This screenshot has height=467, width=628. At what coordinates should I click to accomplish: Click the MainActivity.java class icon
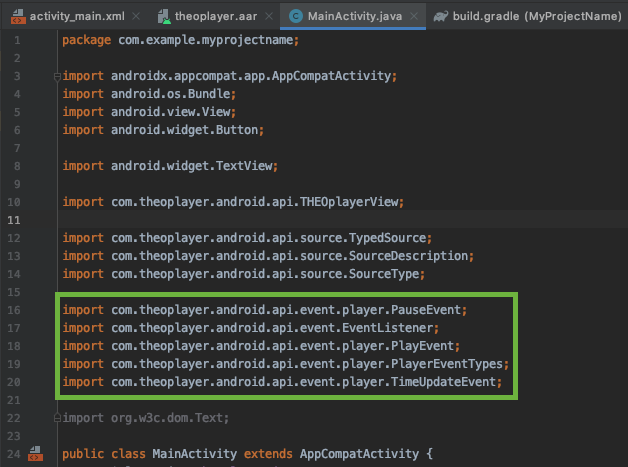point(297,17)
